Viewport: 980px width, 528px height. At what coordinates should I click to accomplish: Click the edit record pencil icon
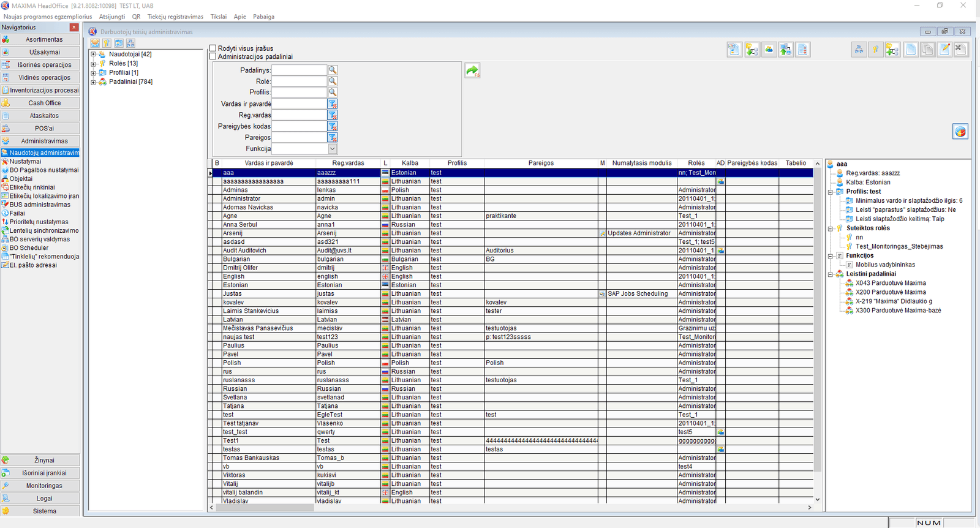pos(944,50)
